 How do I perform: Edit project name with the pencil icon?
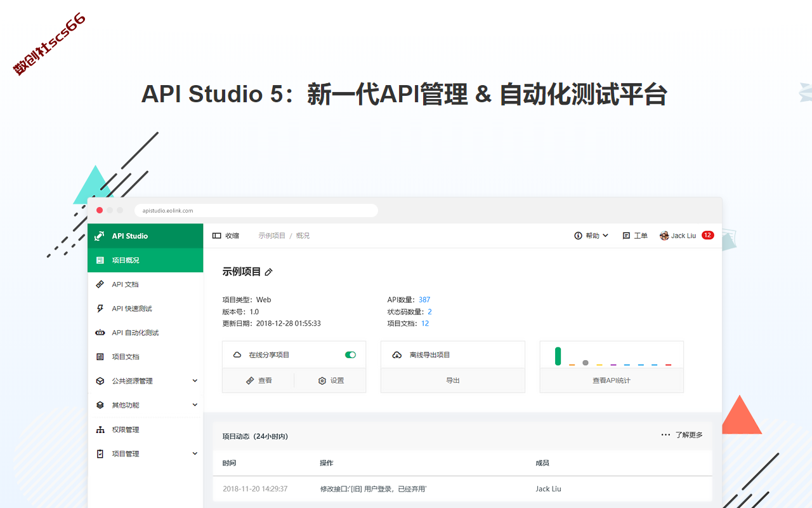click(x=268, y=272)
